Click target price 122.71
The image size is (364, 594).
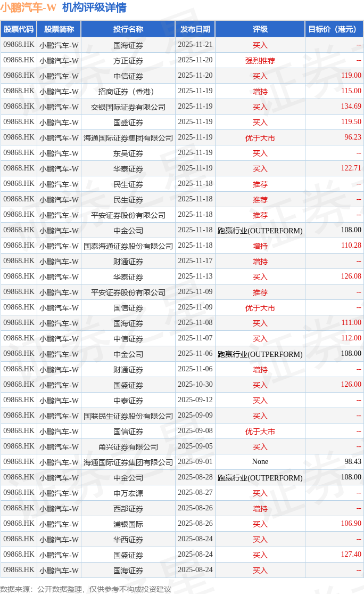coord(351,168)
